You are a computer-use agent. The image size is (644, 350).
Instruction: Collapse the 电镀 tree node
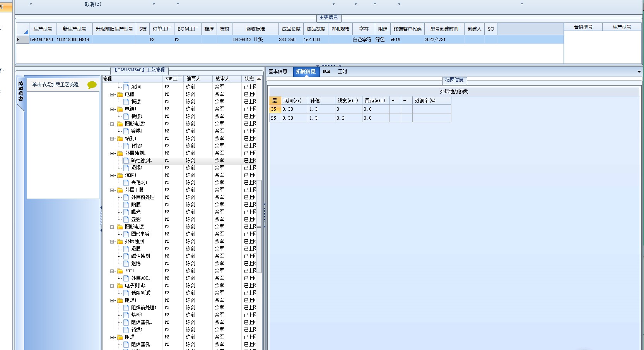[112, 94]
